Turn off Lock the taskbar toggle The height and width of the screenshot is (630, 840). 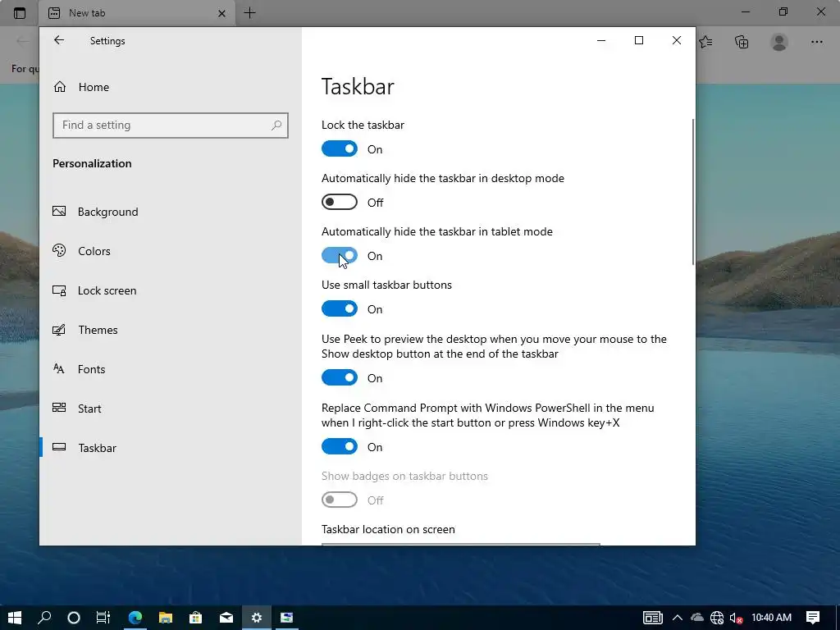point(340,149)
